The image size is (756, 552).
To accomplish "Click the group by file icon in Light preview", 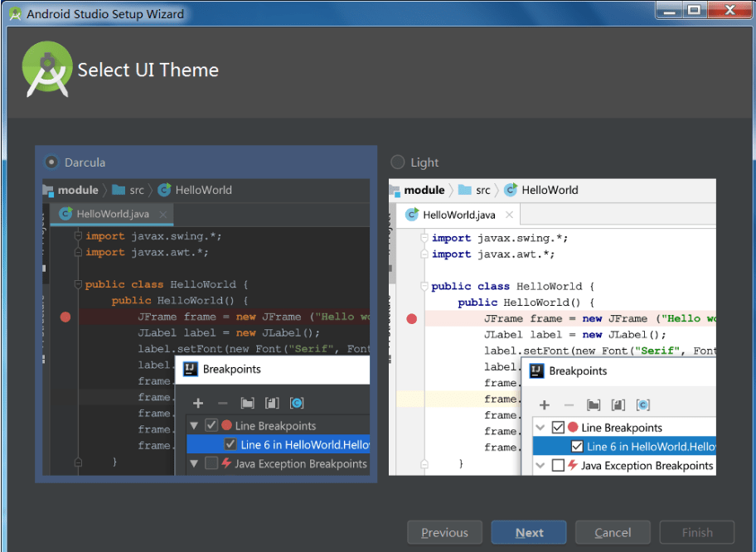I will pyautogui.click(x=618, y=405).
